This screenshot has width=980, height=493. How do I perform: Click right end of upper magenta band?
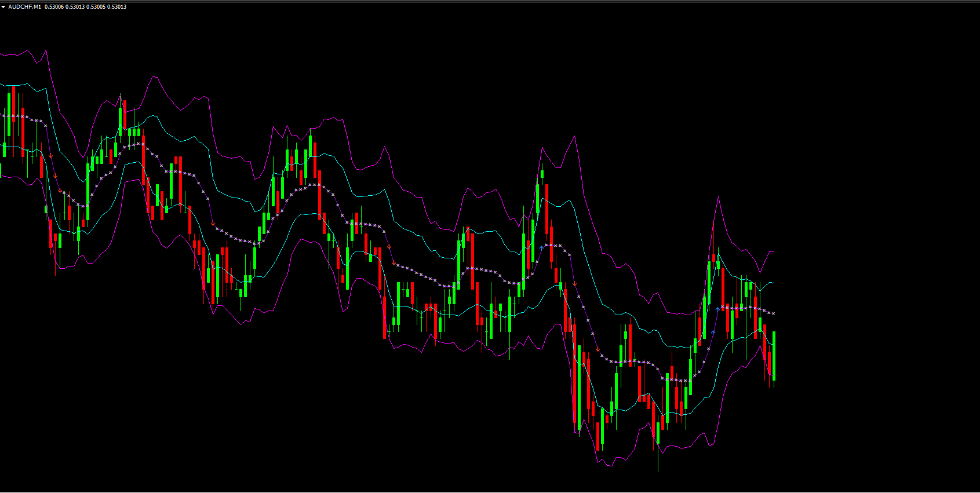tap(773, 252)
